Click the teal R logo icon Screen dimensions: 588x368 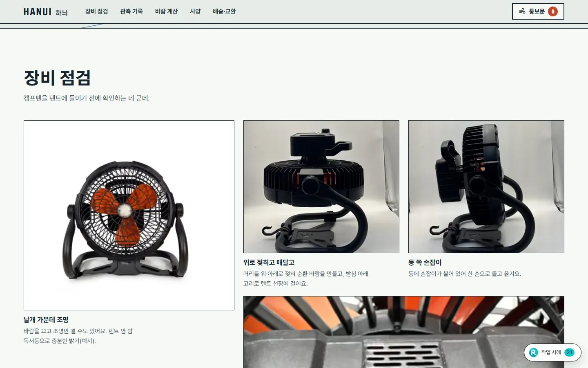pyautogui.click(x=533, y=352)
